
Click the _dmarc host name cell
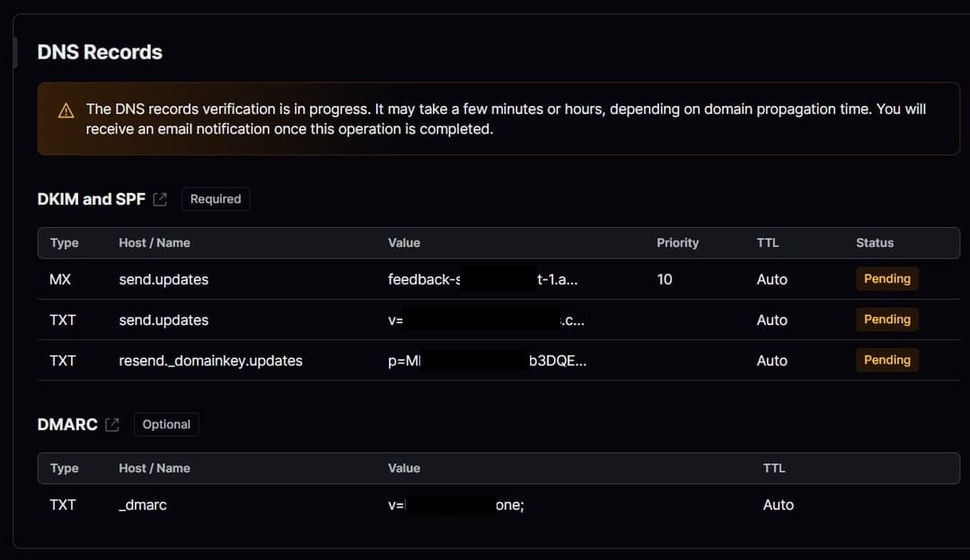[x=143, y=505]
